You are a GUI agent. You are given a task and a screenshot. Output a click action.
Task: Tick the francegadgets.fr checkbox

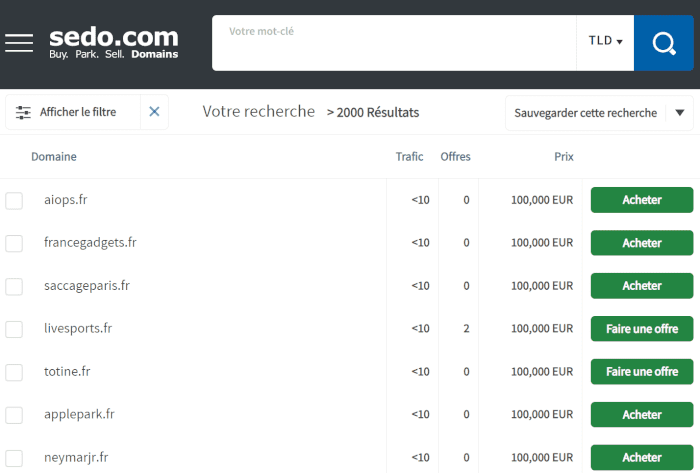coord(14,243)
